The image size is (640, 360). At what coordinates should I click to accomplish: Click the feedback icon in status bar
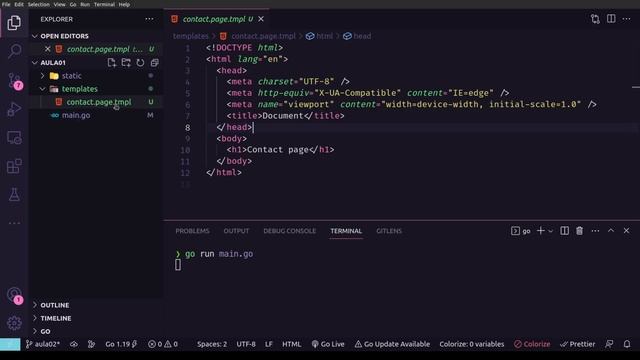tap(609, 344)
